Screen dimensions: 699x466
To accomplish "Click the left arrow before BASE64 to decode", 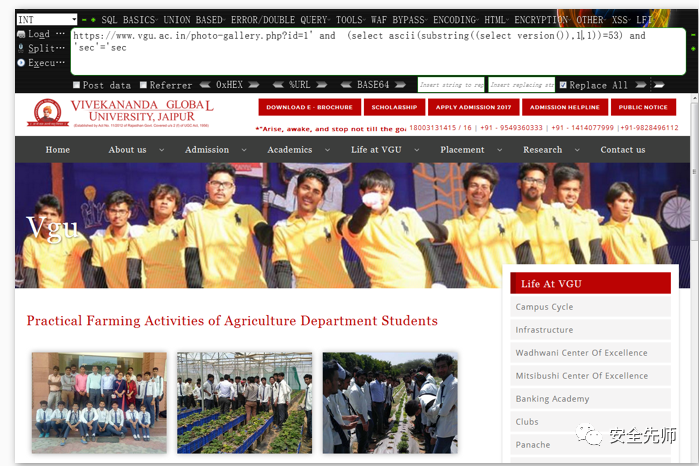I will [346, 85].
